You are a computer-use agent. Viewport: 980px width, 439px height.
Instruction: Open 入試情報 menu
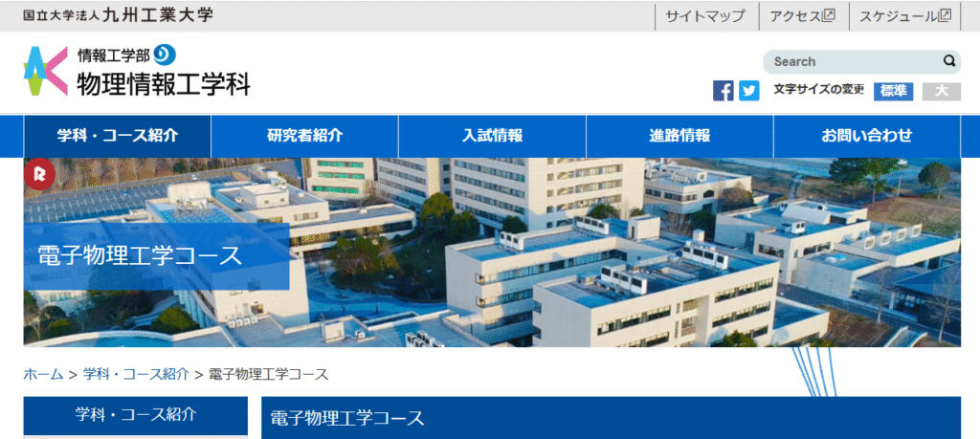coord(493,136)
